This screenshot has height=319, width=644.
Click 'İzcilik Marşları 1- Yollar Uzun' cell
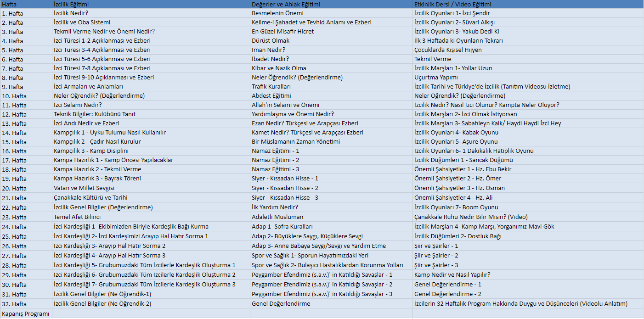528,68
